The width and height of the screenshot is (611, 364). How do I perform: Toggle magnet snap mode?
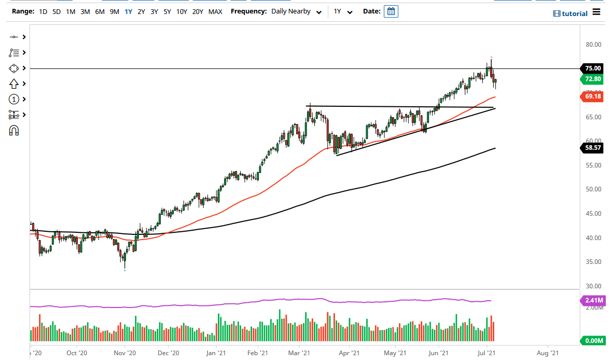[x=12, y=130]
